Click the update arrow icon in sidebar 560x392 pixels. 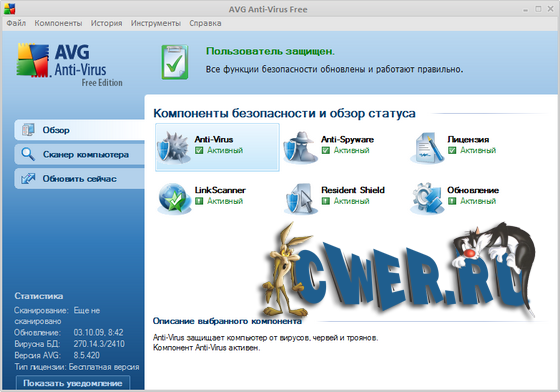(28, 179)
